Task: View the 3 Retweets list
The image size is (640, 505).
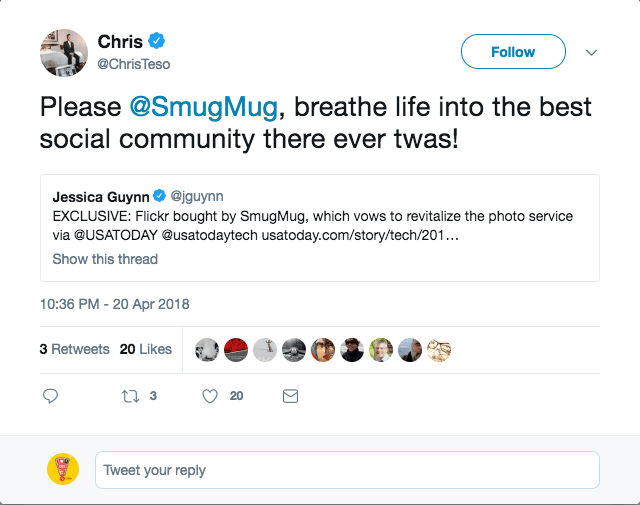Action: pyautogui.click(x=75, y=349)
